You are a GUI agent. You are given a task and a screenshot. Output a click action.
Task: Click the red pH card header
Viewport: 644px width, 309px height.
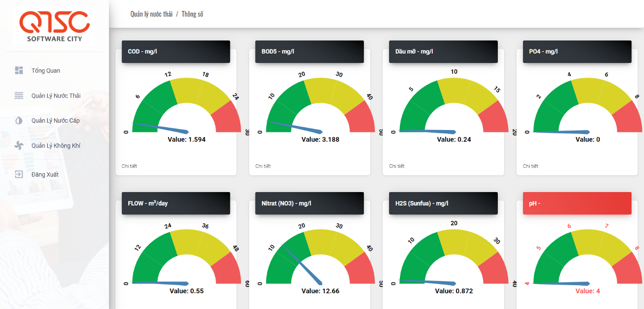pyautogui.click(x=577, y=203)
